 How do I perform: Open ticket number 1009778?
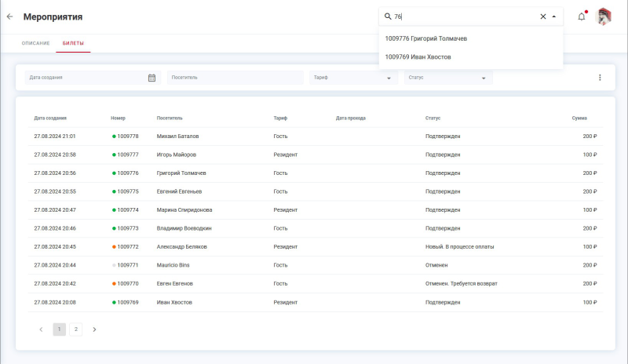(127, 136)
